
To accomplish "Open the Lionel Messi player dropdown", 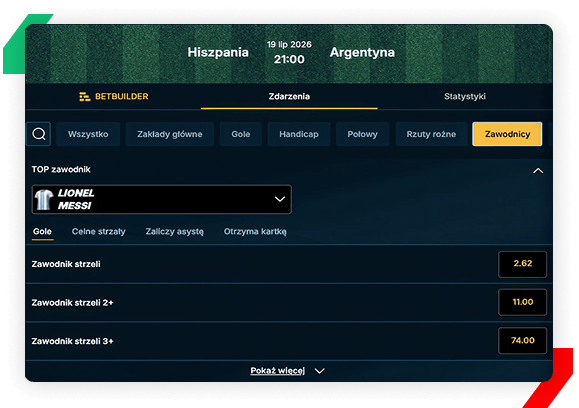I will [x=162, y=199].
